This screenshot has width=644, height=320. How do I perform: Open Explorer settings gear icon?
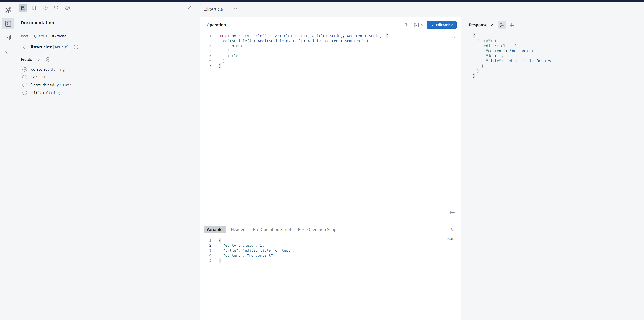[x=68, y=8]
